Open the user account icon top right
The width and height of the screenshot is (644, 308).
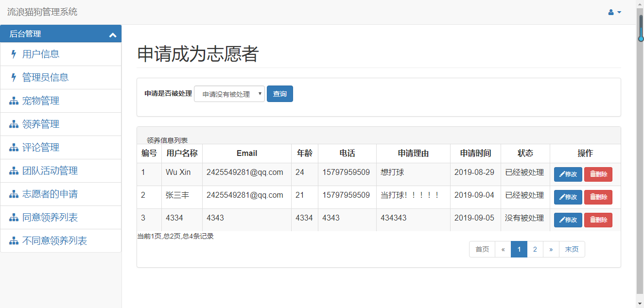click(x=611, y=12)
